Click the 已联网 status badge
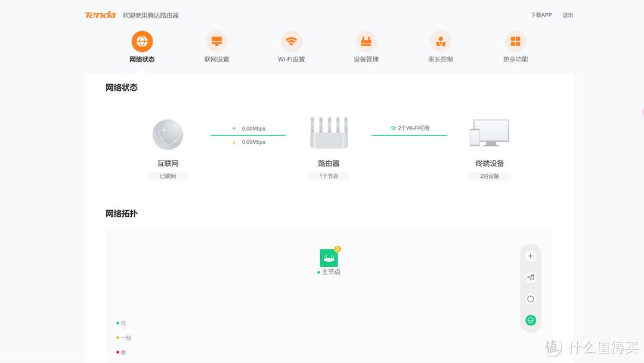 click(168, 176)
